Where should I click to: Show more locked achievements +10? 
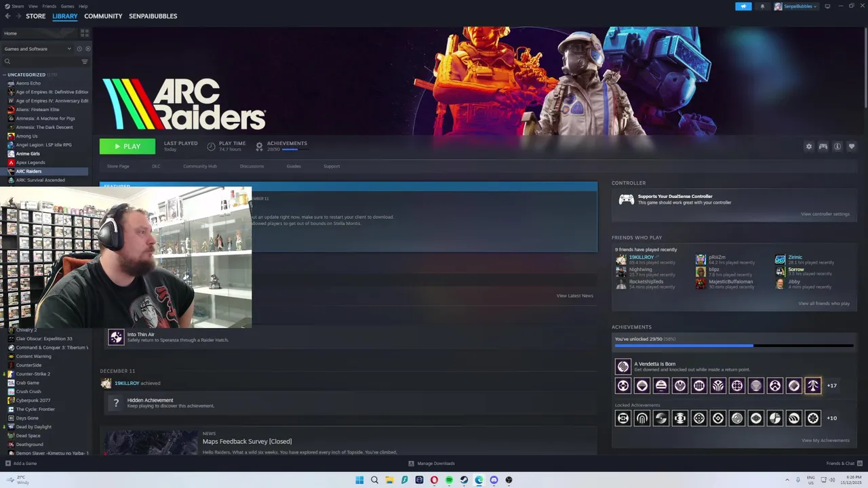pos(831,418)
